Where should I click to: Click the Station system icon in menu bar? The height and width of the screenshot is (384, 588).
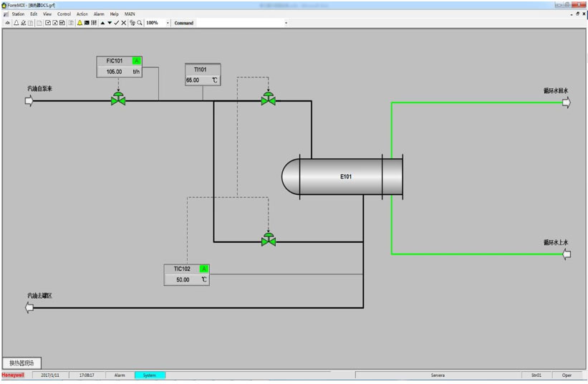click(6, 14)
